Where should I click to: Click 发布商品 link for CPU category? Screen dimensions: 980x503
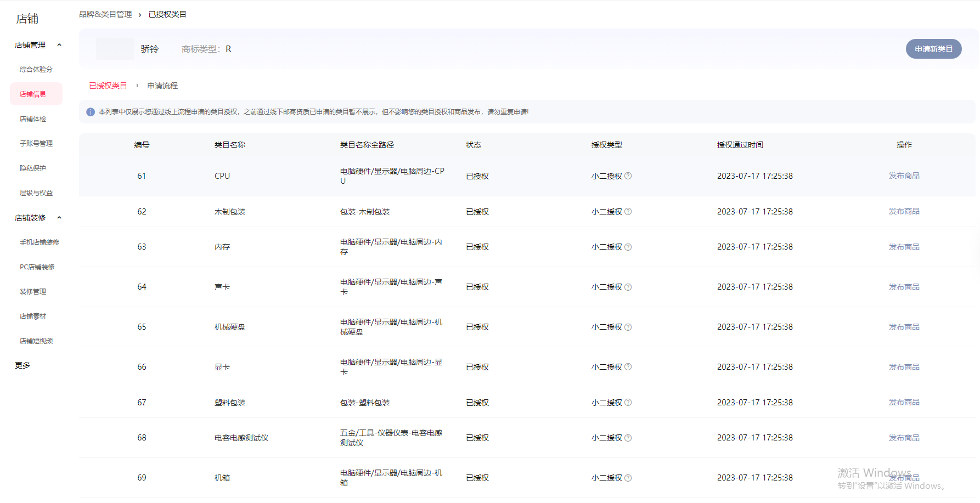click(x=904, y=176)
